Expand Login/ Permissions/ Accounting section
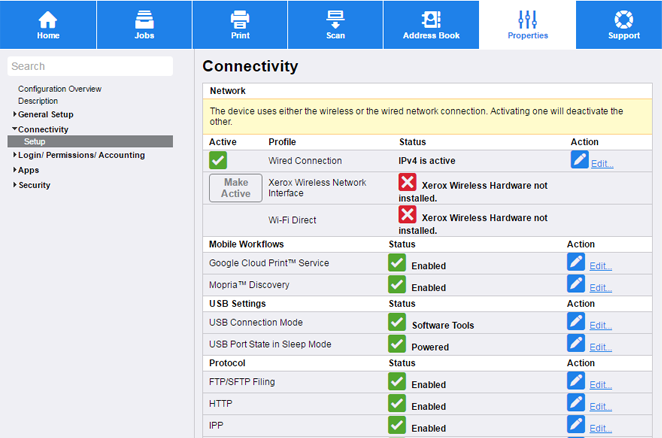Screen dimensions: 662x438 (x=80, y=155)
